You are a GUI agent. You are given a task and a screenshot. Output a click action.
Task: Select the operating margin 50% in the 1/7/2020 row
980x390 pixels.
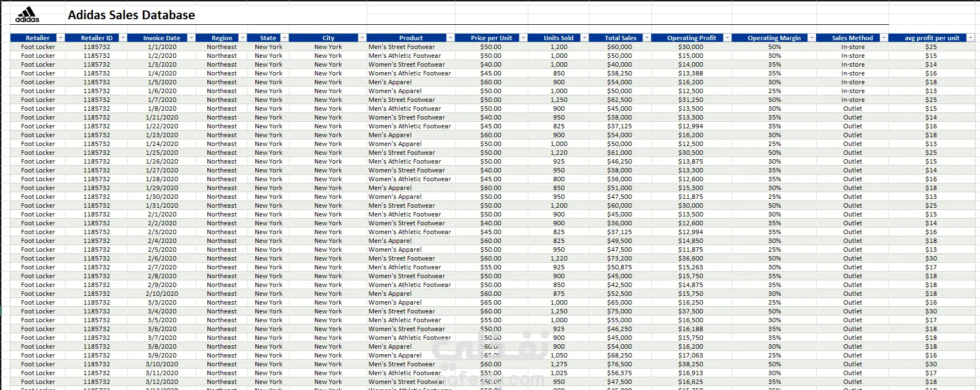tap(774, 100)
